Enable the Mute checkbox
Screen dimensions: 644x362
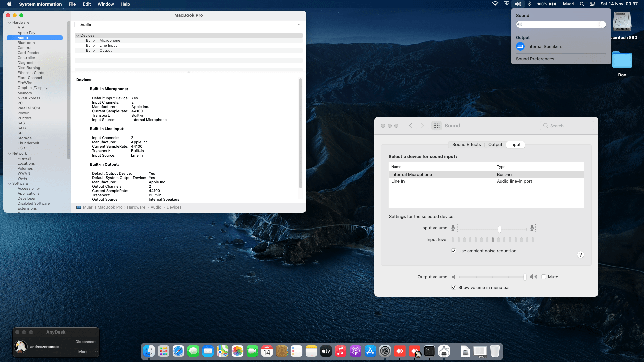[544, 277]
